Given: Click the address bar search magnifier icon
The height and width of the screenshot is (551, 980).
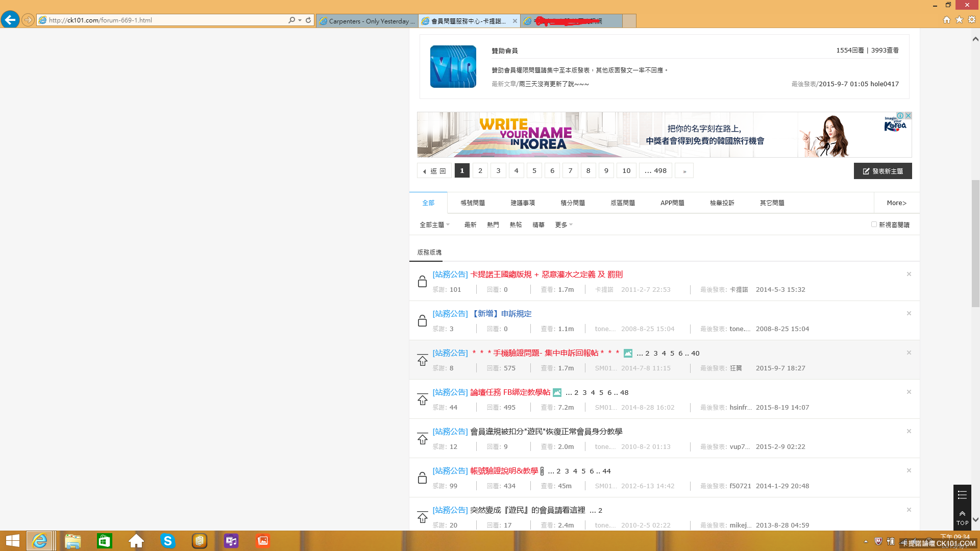Looking at the screenshot, I should click(291, 20).
